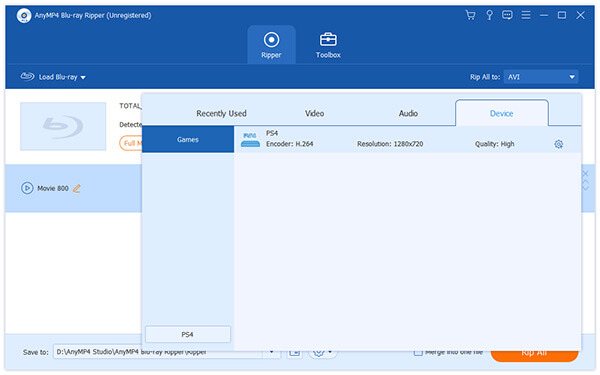
Task: Toggle Merge into one file checkbox
Action: [418, 352]
